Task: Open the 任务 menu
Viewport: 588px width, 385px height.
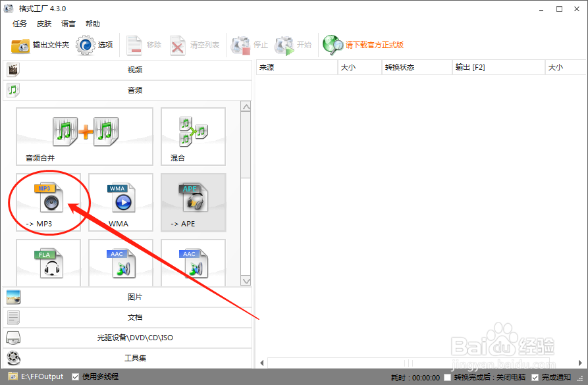Action: tap(19, 23)
